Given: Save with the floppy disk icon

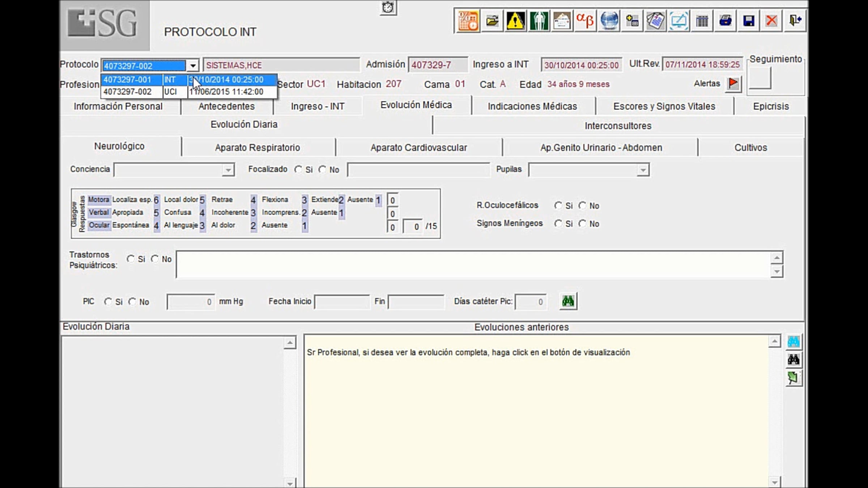Looking at the screenshot, I should coord(748,21).
